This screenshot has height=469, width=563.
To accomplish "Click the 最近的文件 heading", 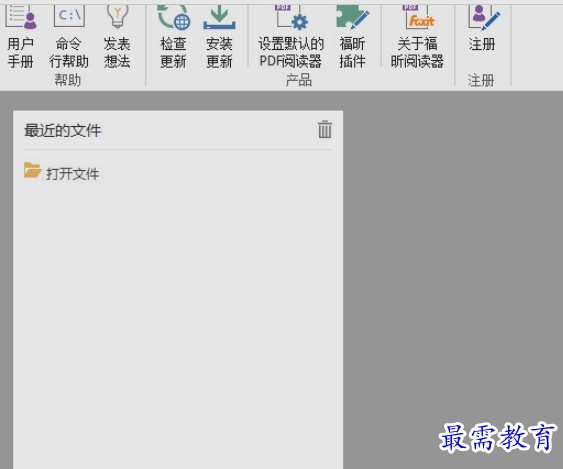I will tap(62, 130).
